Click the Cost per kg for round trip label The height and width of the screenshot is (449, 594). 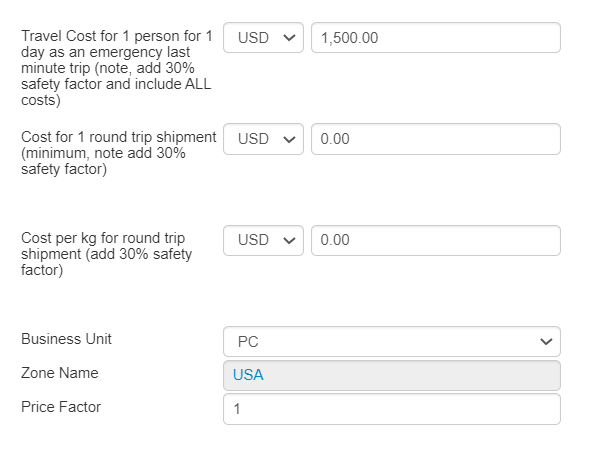(x=106, y=254)
